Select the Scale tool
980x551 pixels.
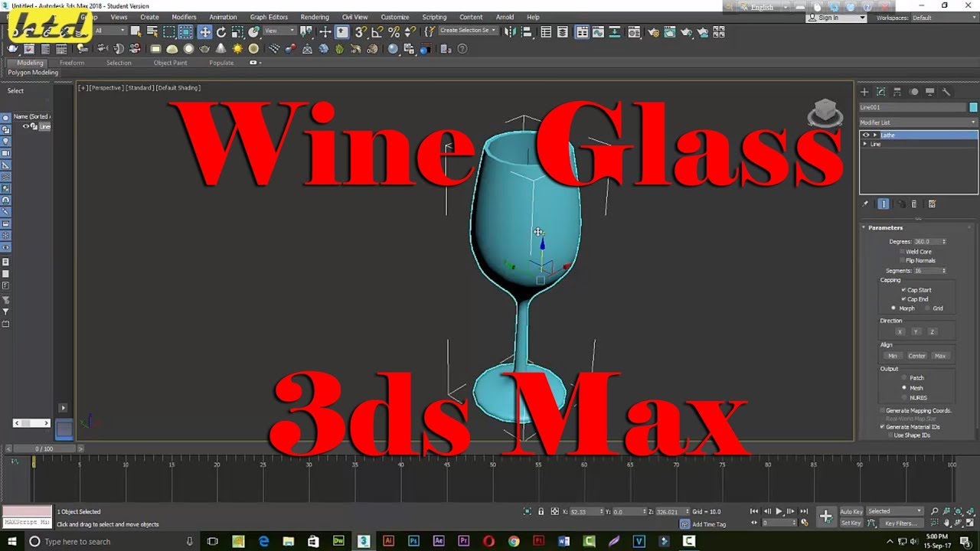[x=237, y=31]
